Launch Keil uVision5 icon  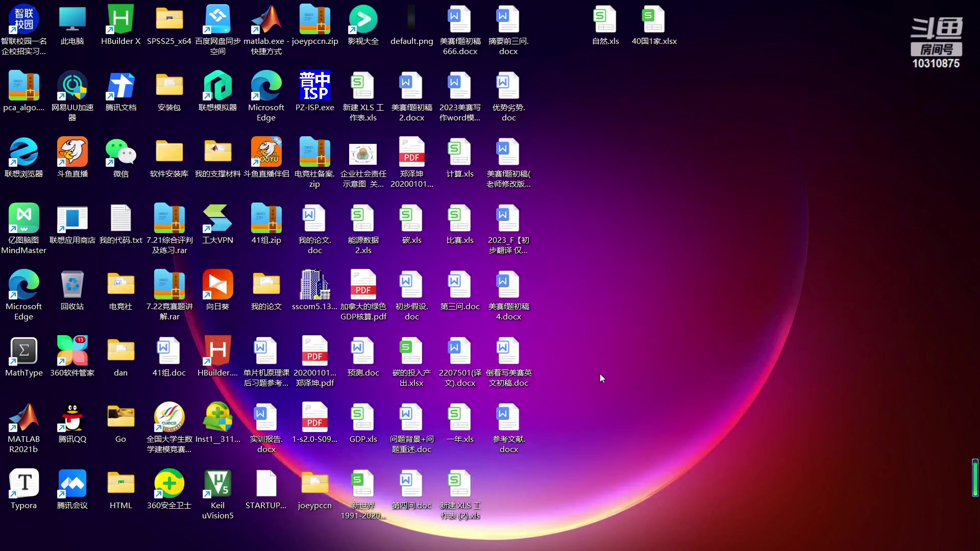[217, 494]
